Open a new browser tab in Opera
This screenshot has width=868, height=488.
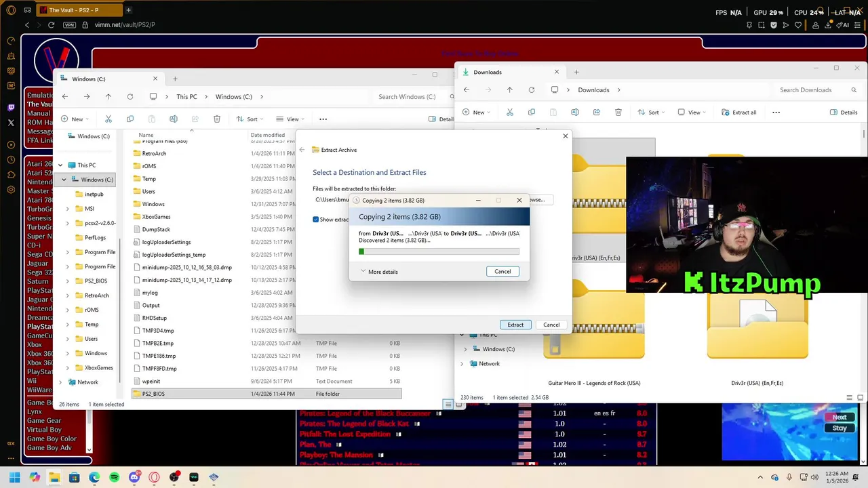128,10
